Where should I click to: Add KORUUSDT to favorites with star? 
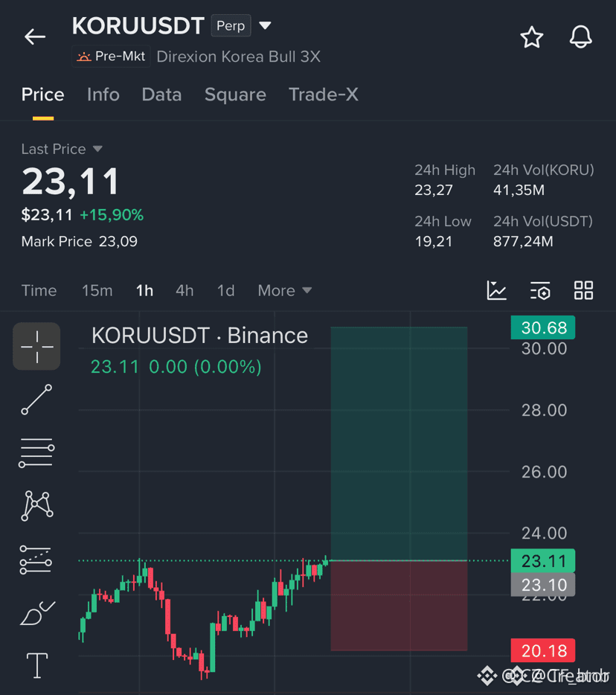(531, 36)
